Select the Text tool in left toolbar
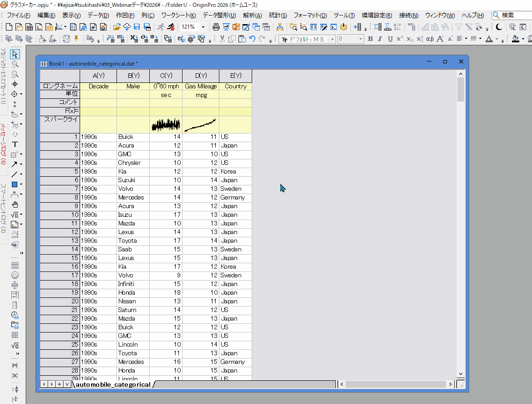Viewport: 532px width, 404px height. (x=15, y=144)
